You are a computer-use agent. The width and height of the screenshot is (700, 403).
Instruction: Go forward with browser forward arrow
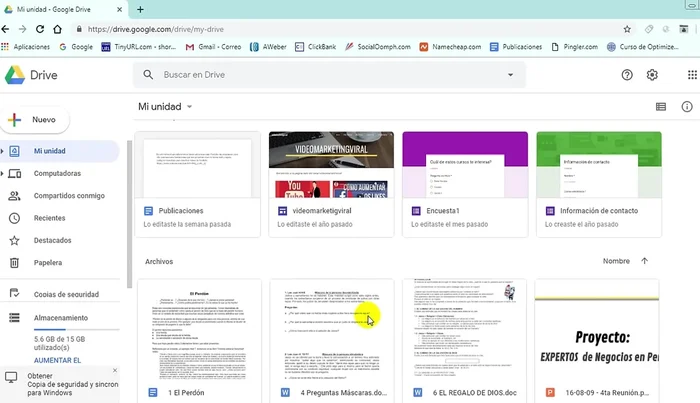(22, 29)
